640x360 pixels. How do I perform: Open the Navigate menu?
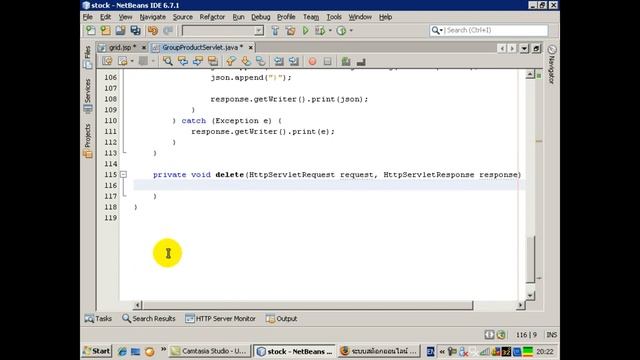click(153, 17)
